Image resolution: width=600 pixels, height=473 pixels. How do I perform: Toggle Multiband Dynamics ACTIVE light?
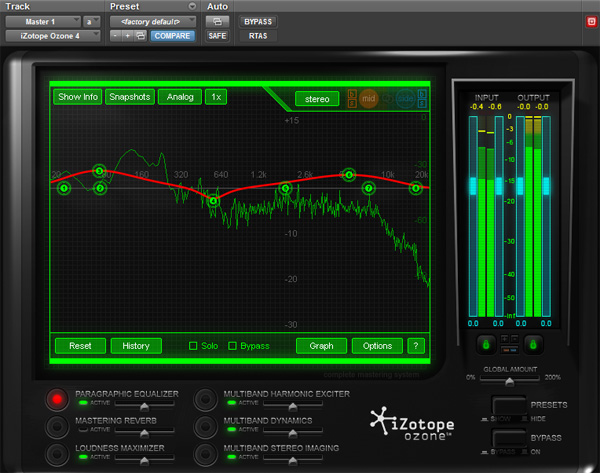coord(231,430)
